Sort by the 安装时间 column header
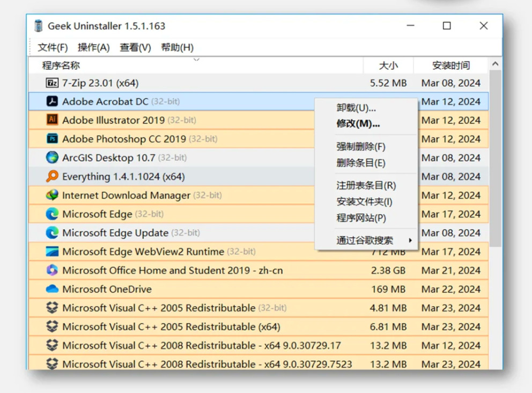Screen dimensions: 532x393 450,65
